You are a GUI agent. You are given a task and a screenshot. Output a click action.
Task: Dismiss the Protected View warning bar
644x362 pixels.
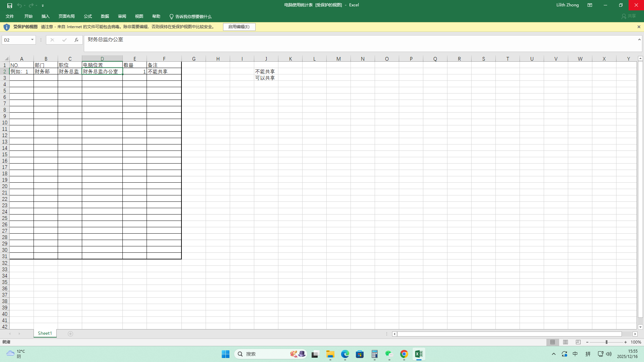[x=639, y=27]
